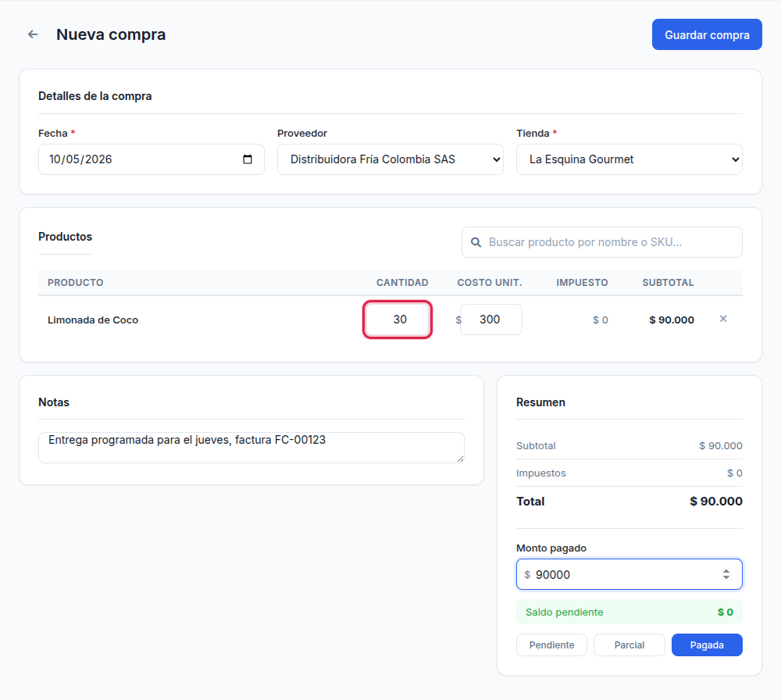Click the Total amount in Resumen
The image size is (781, 700).
715,502
